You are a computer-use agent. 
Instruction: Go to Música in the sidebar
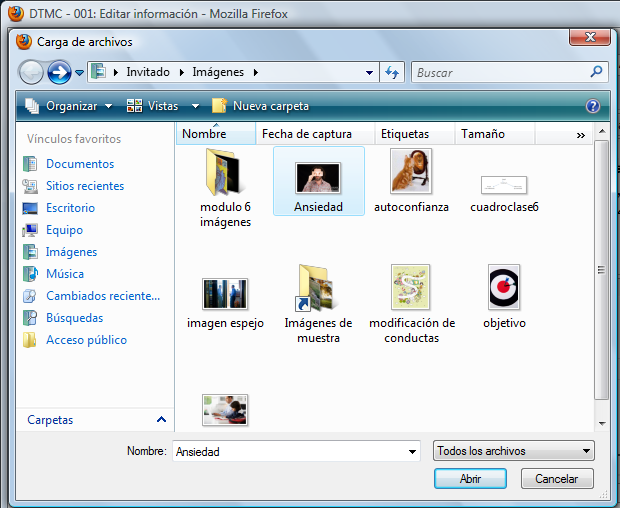click(64, 274)
